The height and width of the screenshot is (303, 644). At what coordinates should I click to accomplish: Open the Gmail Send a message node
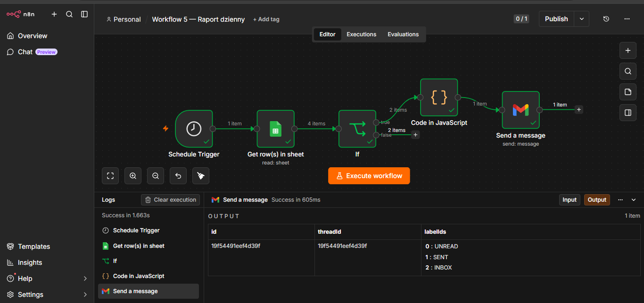[x=521, y=110]
